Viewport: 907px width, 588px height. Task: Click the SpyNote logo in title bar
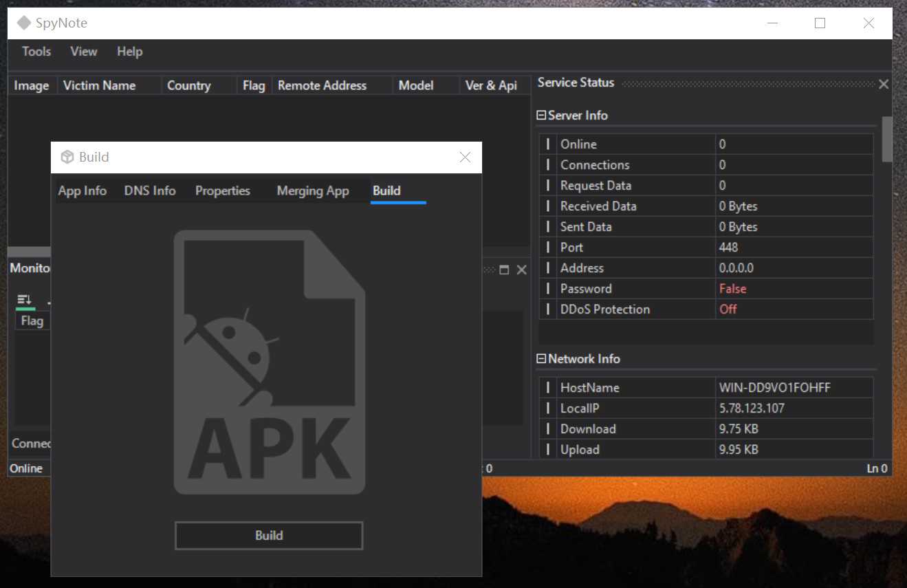pyautogui.click(x=24, y=23)
